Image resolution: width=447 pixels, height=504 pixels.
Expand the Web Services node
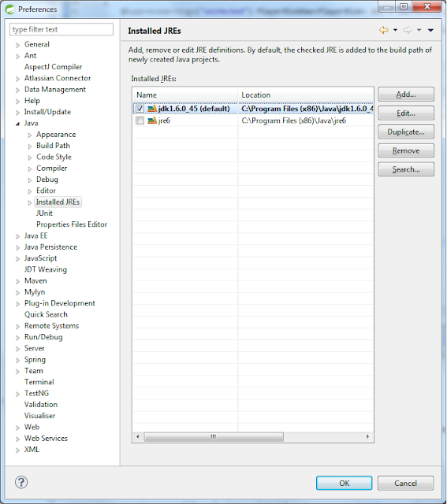[18, 439]
